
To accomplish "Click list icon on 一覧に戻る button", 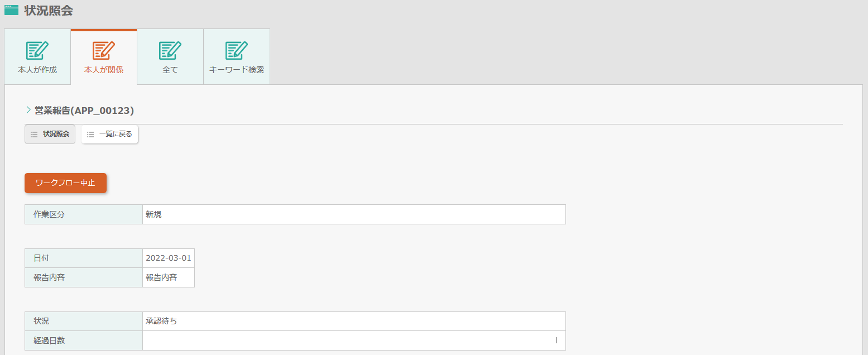I will 90,135.
